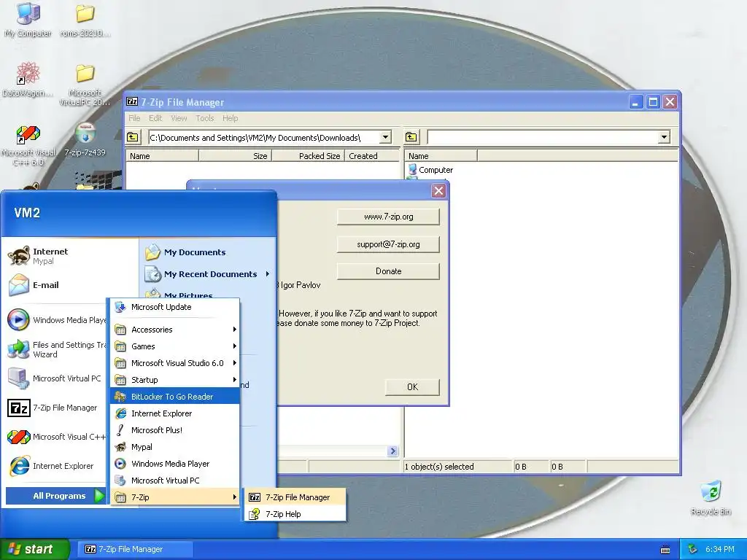The height and width of the screenshot is (560, 747).
Task: Open Microsoft Plus! from programs list
Action: click(175, 430)
